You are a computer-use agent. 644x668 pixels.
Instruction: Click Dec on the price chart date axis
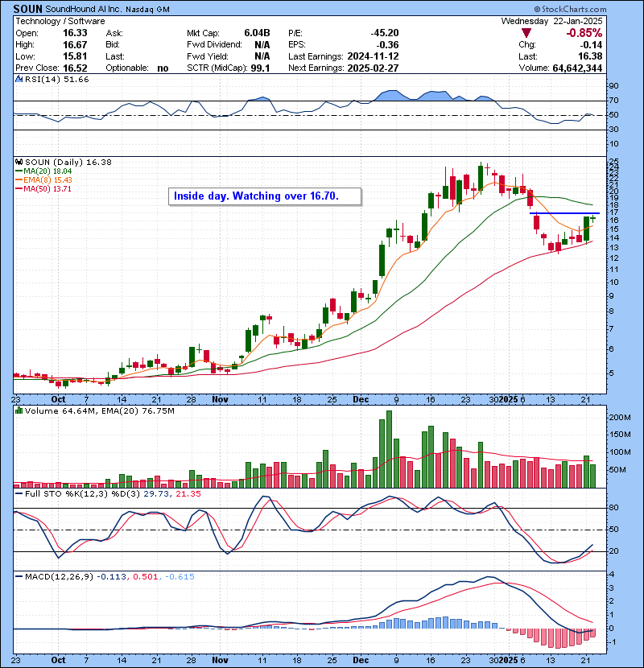coord(361,399)
